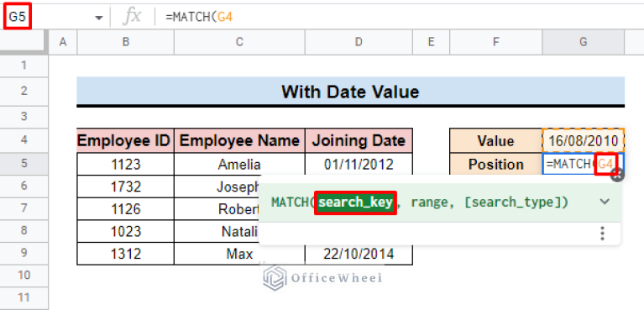Image resolution: width=644 pixels, height=310 pixels.
Task: Select column C header
Action: [x=239, y=41]
